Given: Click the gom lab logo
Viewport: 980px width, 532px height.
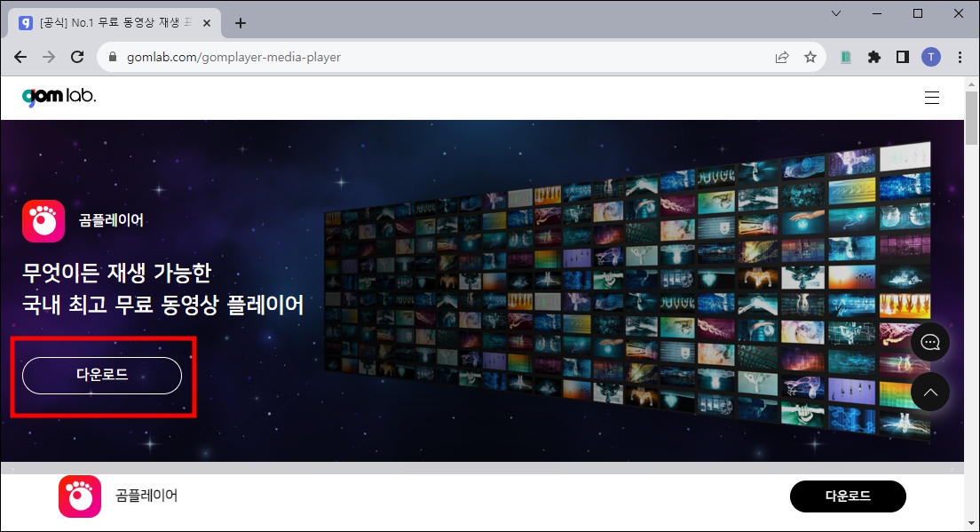Looking at the screenshot, I should click(59, 96).
